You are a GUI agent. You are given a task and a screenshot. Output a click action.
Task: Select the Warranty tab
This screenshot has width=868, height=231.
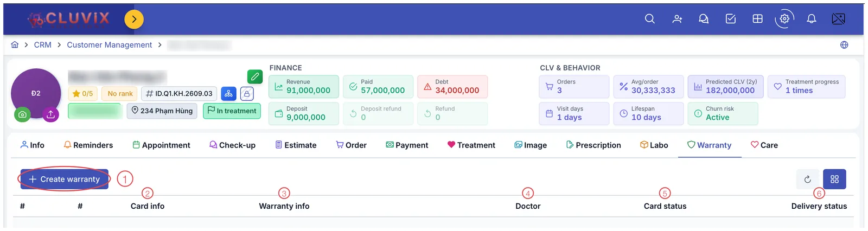pos(710,145)
